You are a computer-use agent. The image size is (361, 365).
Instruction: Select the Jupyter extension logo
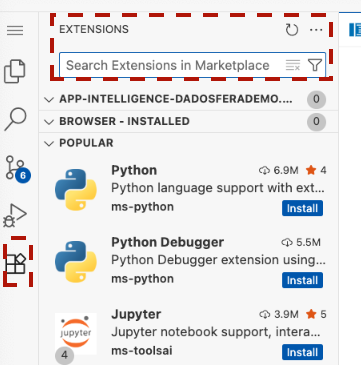76,333
